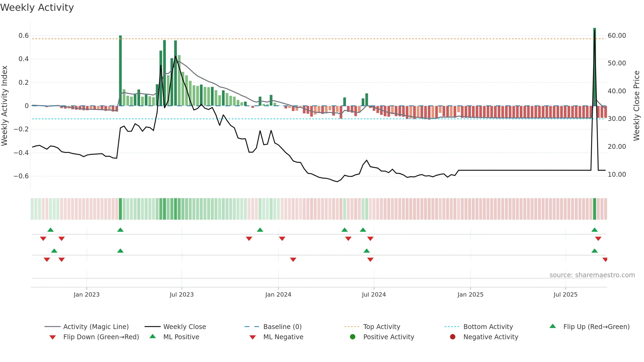
Task: Click the Jul 2023 date label
Action: (x=182, y=294)
